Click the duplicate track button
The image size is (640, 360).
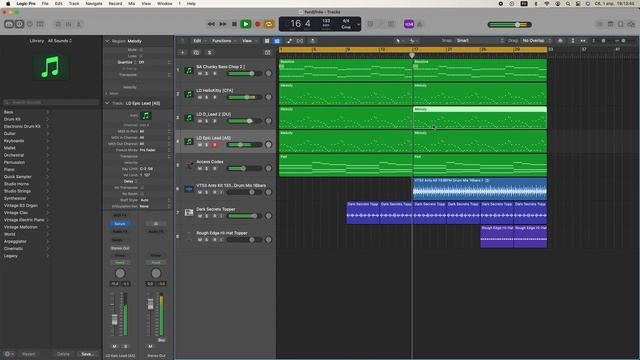(x=196, y=53)
